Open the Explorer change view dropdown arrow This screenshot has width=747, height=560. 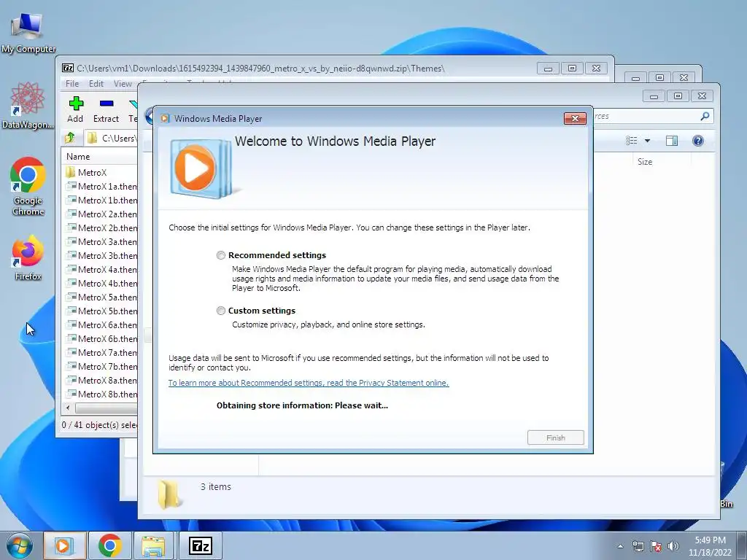pos(647,141)
